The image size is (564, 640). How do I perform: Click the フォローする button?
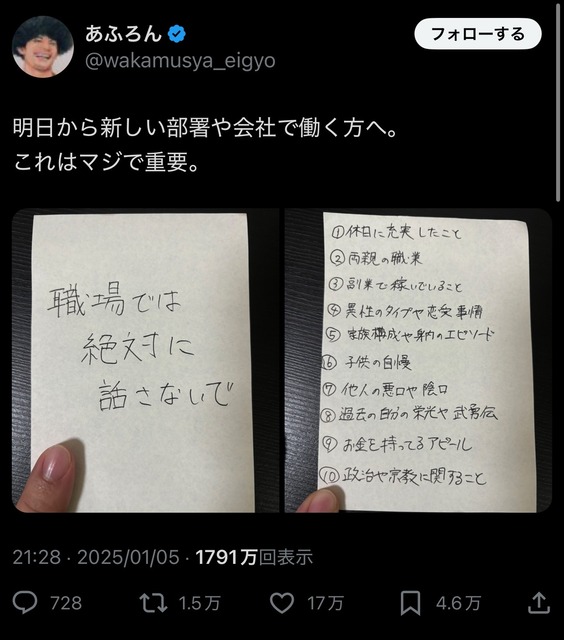point(478,34)
